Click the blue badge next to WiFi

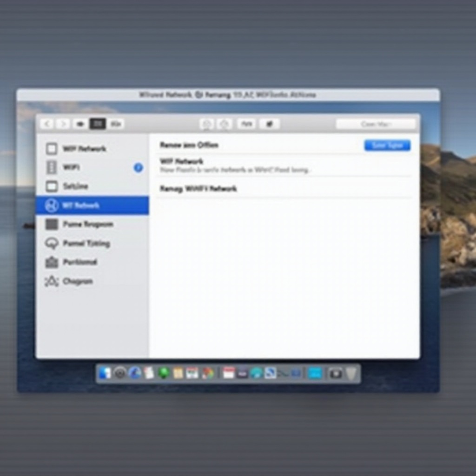[138, 168]
